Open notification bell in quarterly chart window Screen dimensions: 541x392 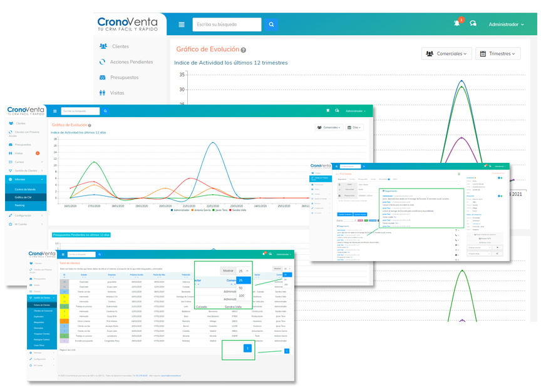[457, 23]
